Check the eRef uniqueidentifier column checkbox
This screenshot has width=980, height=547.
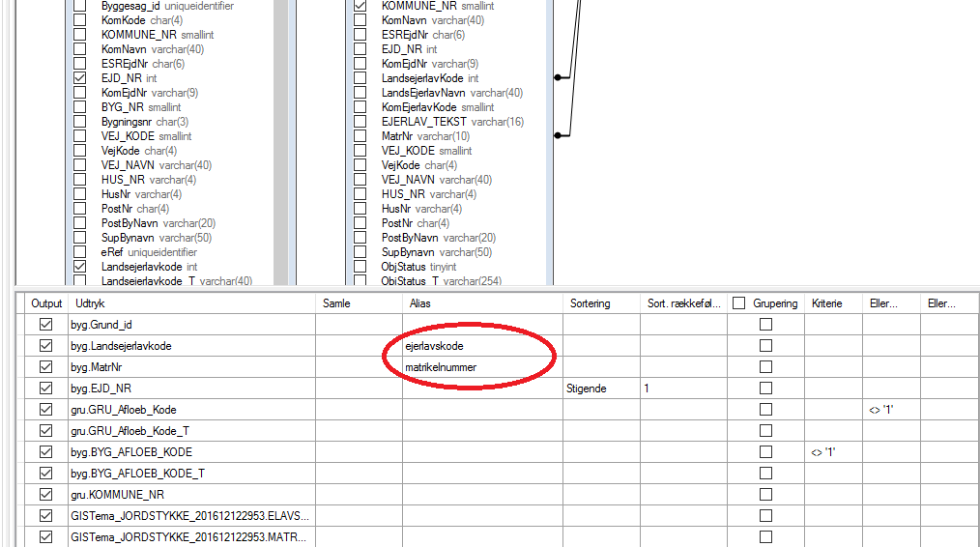pos(80,252)
